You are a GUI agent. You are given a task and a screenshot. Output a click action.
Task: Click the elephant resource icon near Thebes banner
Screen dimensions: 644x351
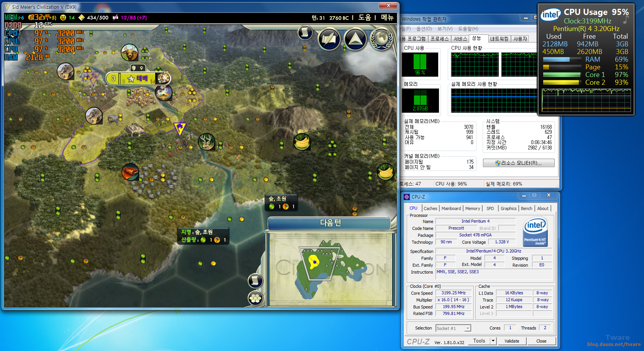coord(66,71)
